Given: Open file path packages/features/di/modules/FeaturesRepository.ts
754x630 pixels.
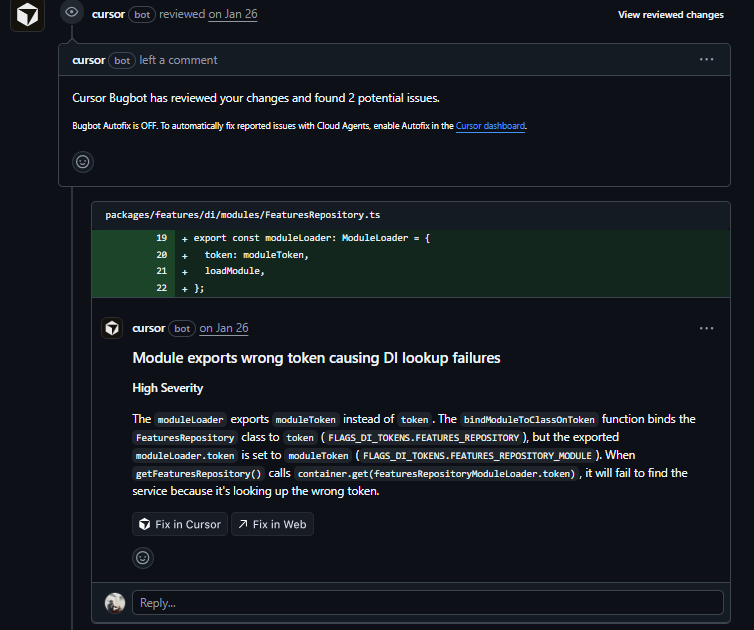Looking at the screenshot, I should click(242, 215).
